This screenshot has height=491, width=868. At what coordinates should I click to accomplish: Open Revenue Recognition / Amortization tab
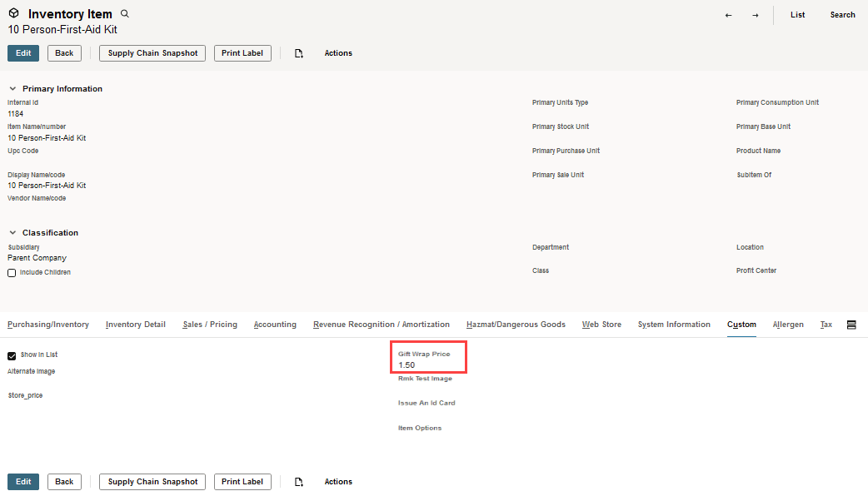click(382, 325)
